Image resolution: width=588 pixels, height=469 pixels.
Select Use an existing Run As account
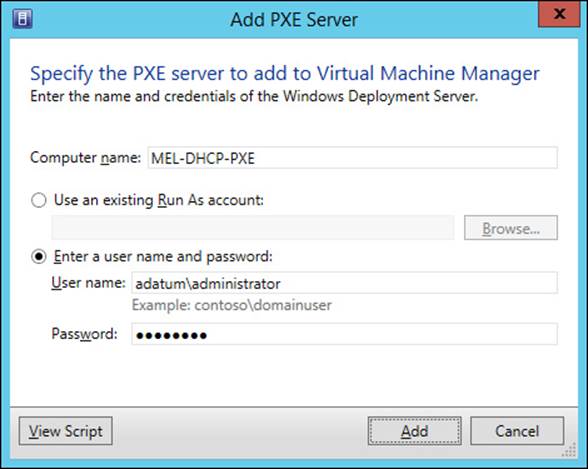39,200
